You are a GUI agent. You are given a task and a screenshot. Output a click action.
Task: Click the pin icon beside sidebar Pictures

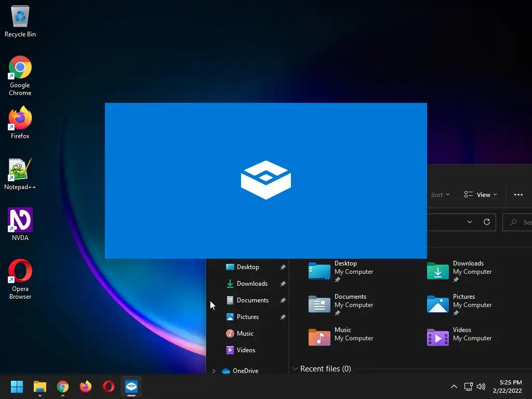pyautogui.click(x=283, y=317)
